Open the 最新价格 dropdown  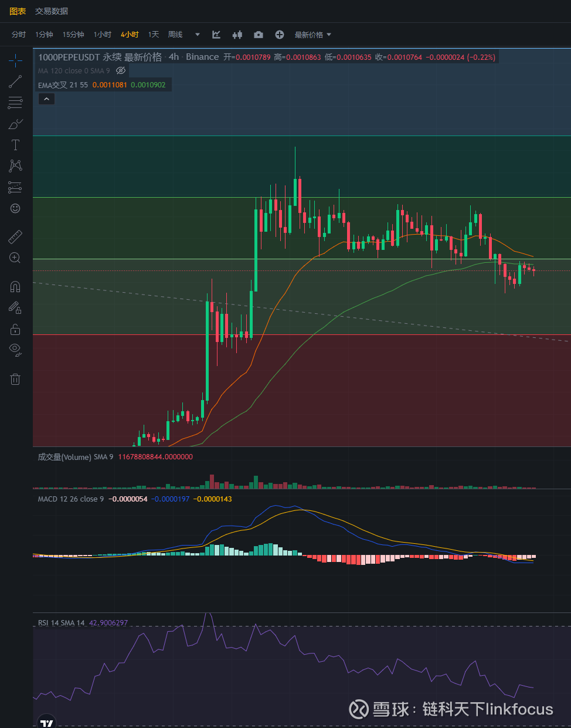click(x=313, y=35)
